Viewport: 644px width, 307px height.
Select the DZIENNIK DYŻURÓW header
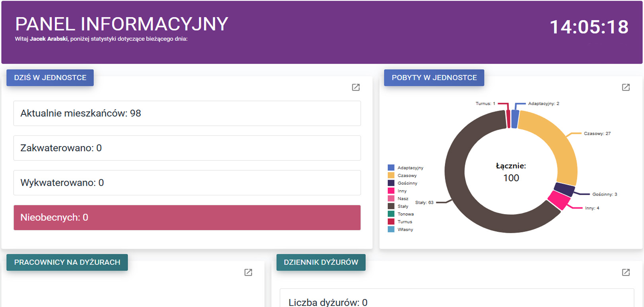(321, 263)
